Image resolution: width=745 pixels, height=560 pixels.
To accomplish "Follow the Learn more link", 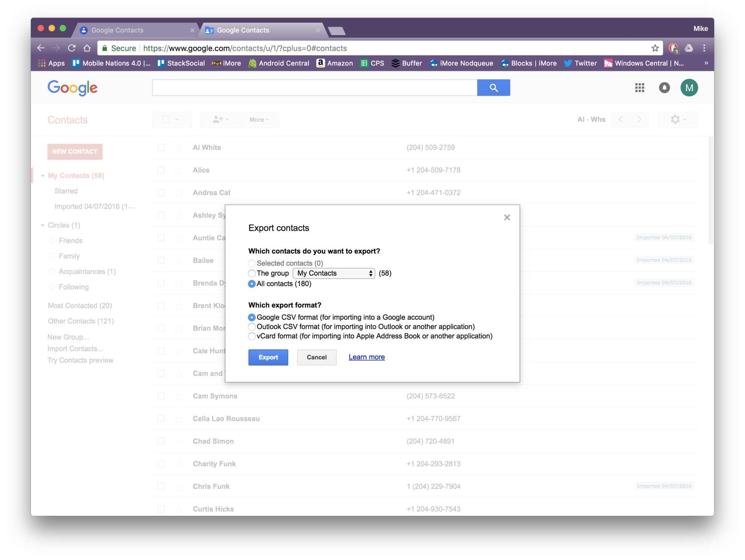I will click(x=366, y=357).
